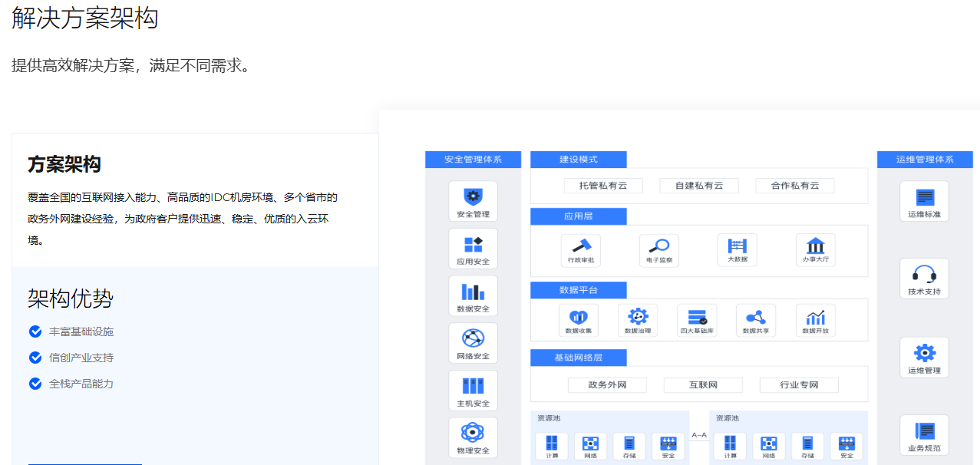This screenshot has height=465, width=980.
Task: Click the 互联网 network box
Action: 703,385
